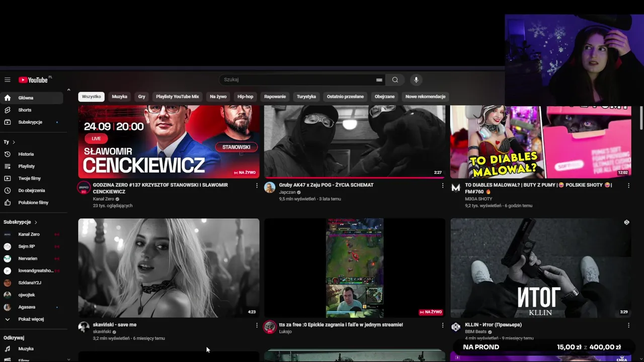Open options menu for Gruby AK47 video
Image resolution: width=644 pixels, height=362 pixels.
(x=443, y=186)
